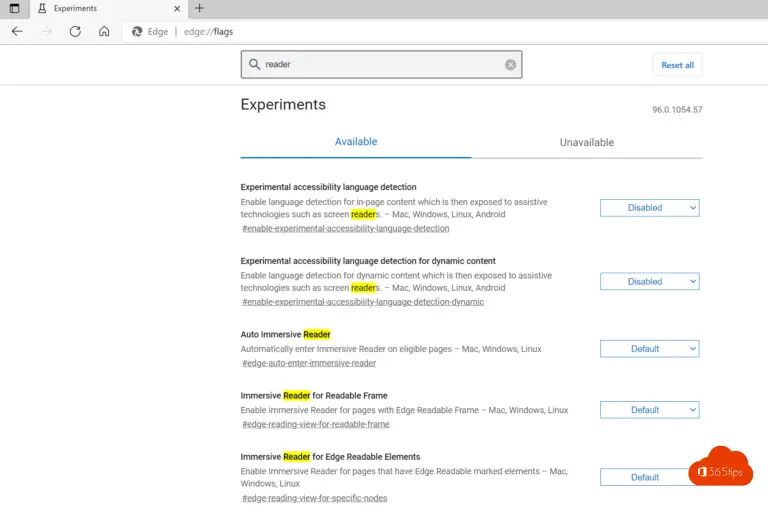
Task: Click 'Immersive Reader for Readable Frame' title
Action: tap(314, 396)
